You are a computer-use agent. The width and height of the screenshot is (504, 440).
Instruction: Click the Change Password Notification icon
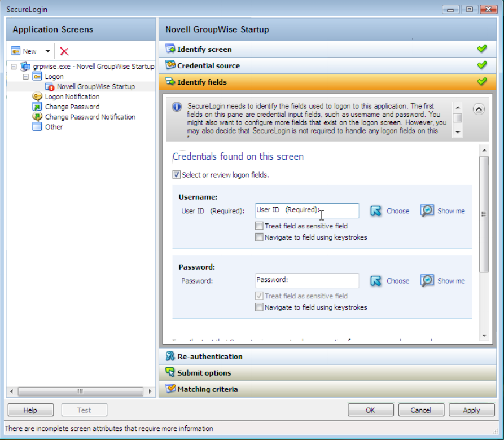pos(37,117)
